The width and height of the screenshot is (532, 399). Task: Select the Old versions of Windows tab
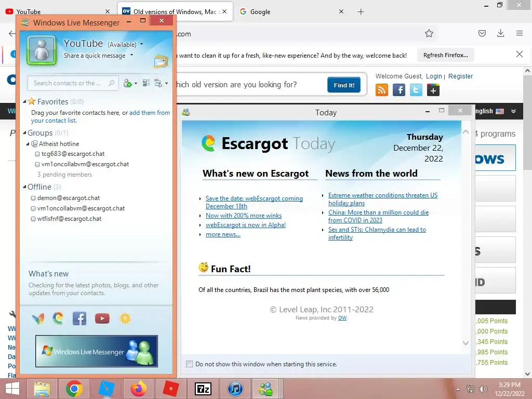click(x=175, y=11)
